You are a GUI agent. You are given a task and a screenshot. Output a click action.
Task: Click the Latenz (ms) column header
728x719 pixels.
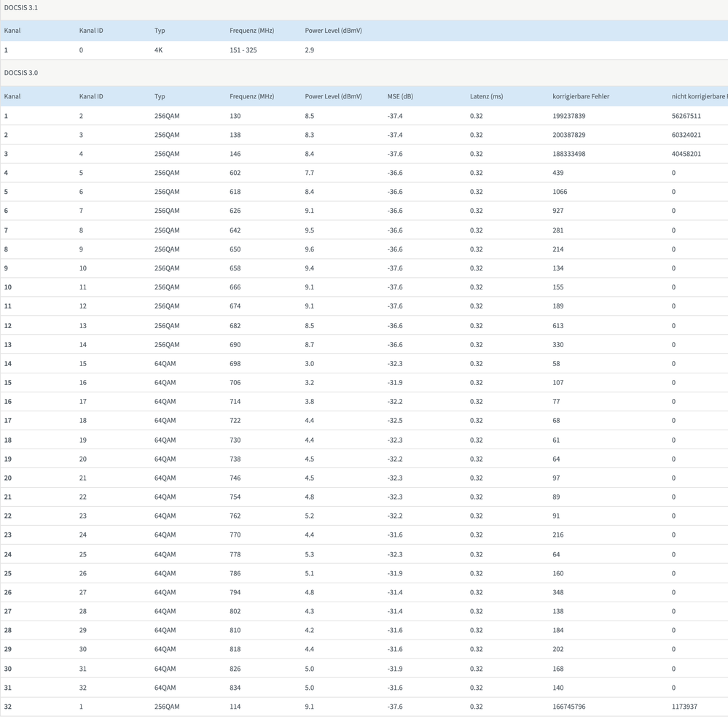[x=486, y=96]
